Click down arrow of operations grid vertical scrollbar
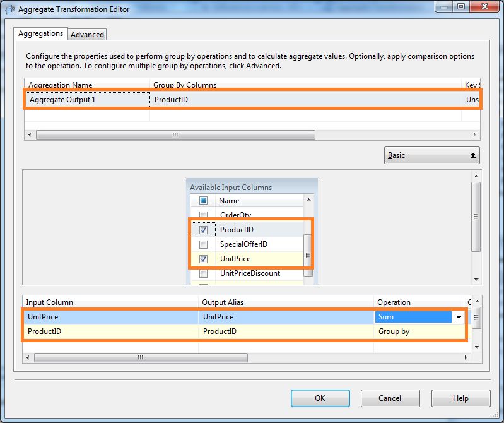 (477, 347)
